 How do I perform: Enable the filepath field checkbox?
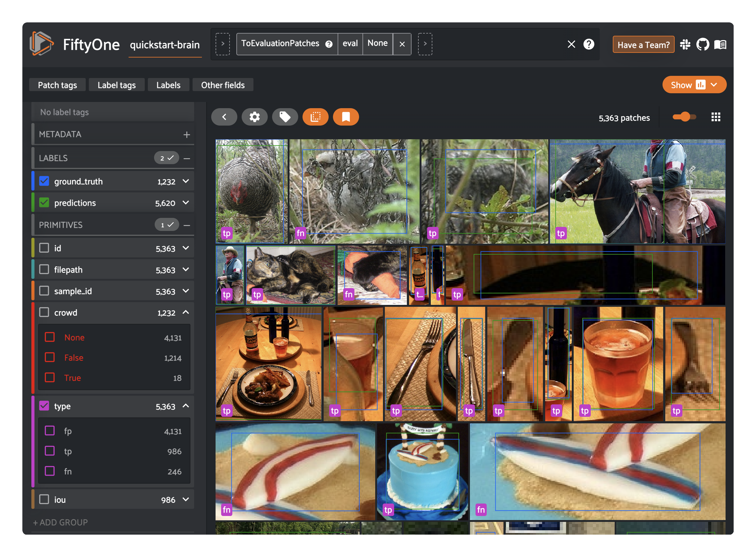click(44, 269)
